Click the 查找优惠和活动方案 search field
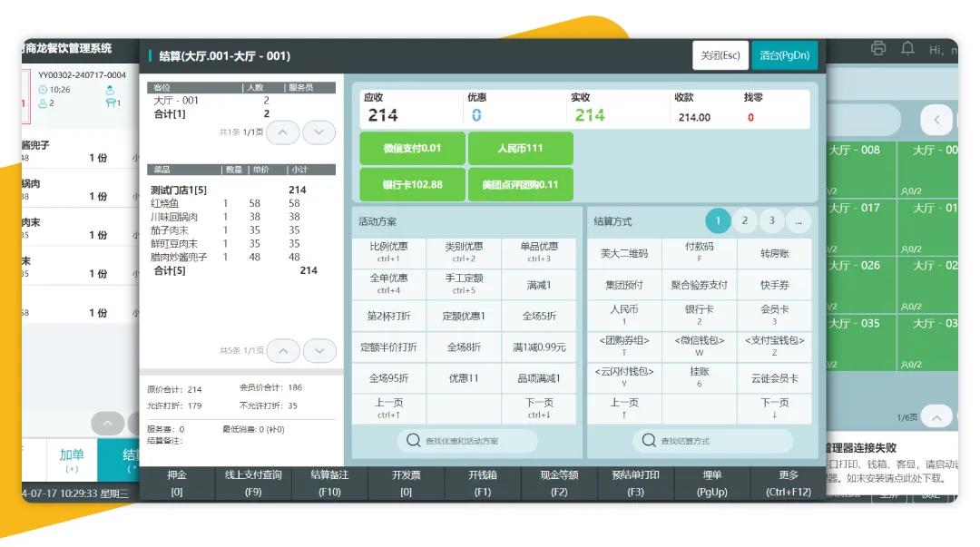The image size is (980, 547). click(x=467, y=440)
